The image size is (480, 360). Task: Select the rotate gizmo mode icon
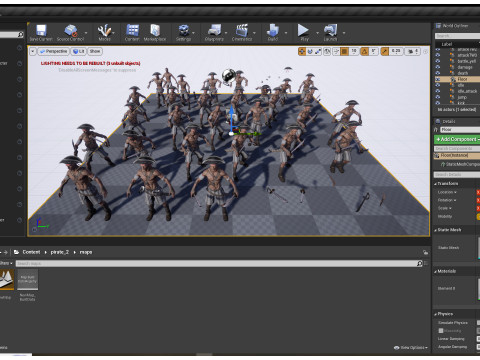point(310,51)
